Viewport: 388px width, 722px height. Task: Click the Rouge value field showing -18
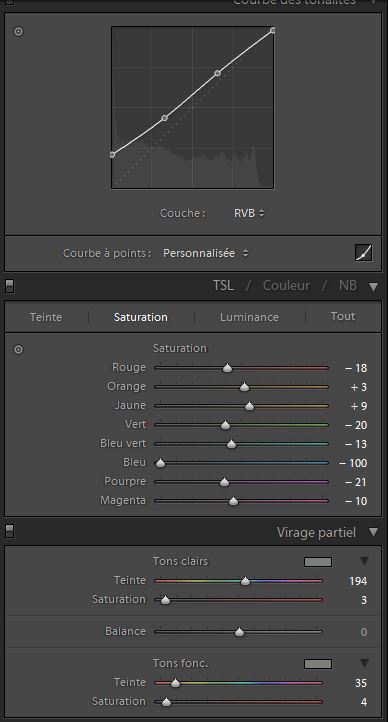pos(356,368)
